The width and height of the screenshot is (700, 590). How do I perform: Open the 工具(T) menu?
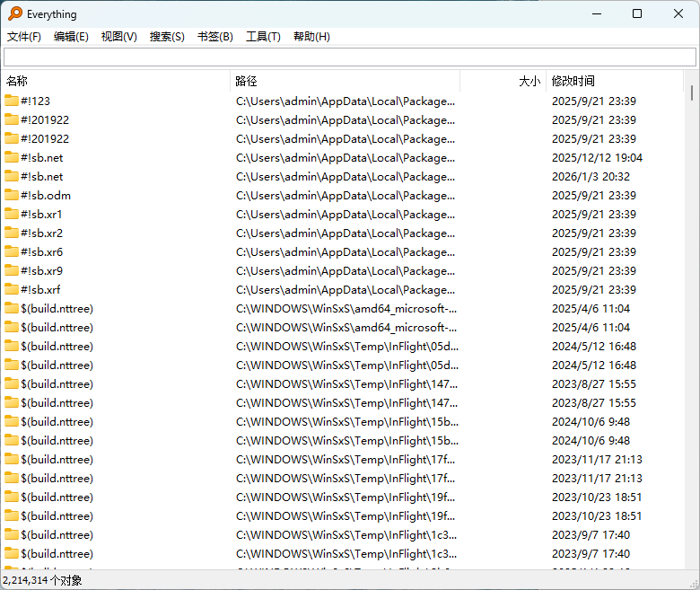(263, 37)
